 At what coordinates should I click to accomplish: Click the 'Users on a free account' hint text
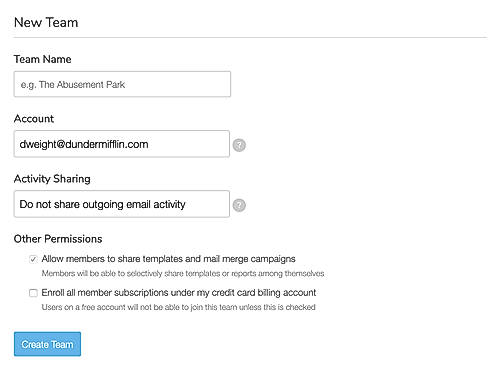178,307
